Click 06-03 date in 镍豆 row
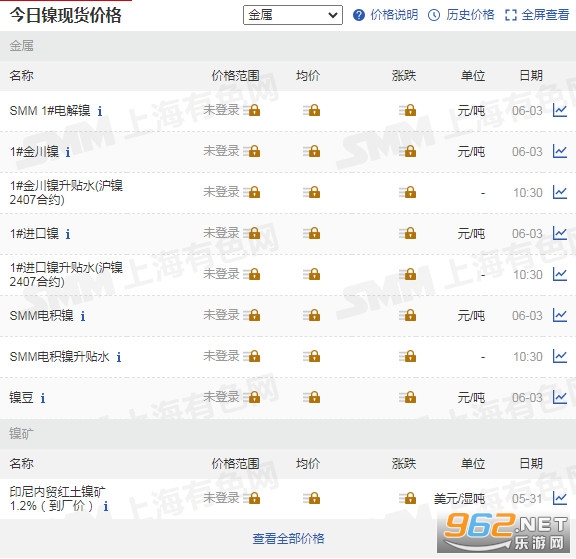Screen dimensions: 576x559 click(x=527, y=398)
